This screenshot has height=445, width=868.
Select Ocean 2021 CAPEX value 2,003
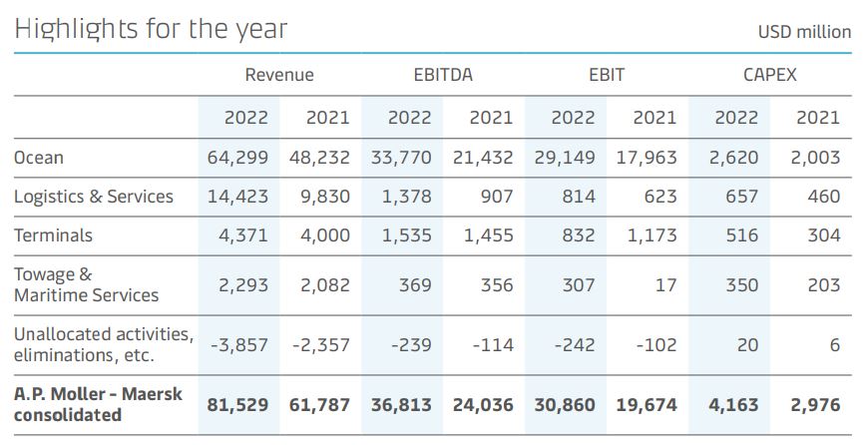815,158
